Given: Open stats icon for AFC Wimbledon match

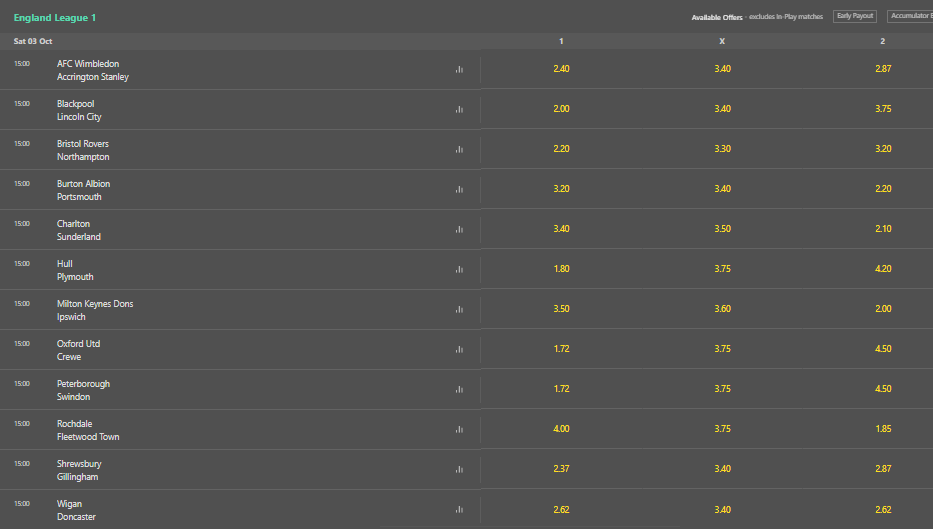Looking at the screenshot, I should tap(459, 70).
